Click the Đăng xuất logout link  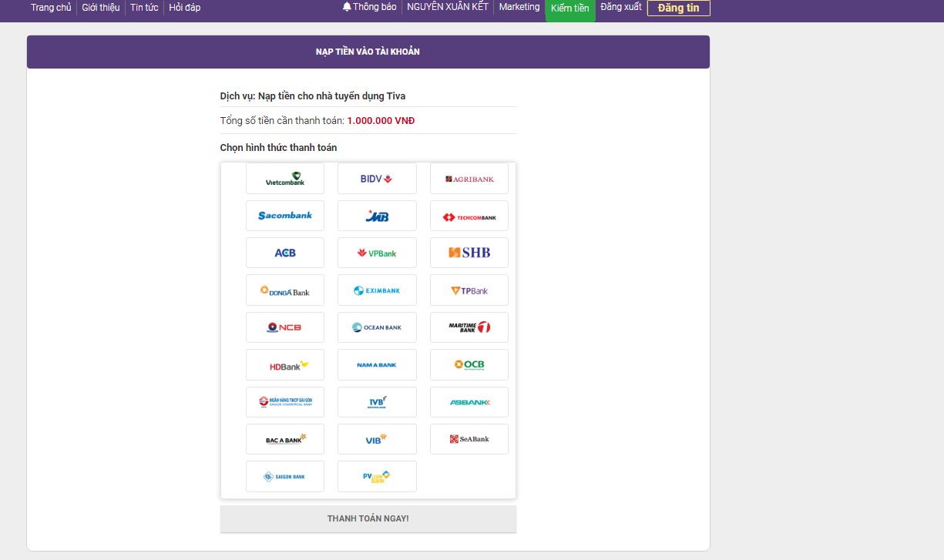tap(620, 7)
